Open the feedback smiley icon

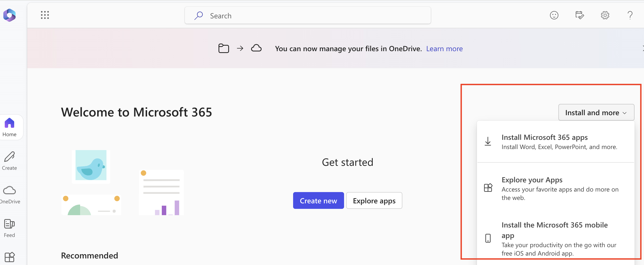[554, 15]
